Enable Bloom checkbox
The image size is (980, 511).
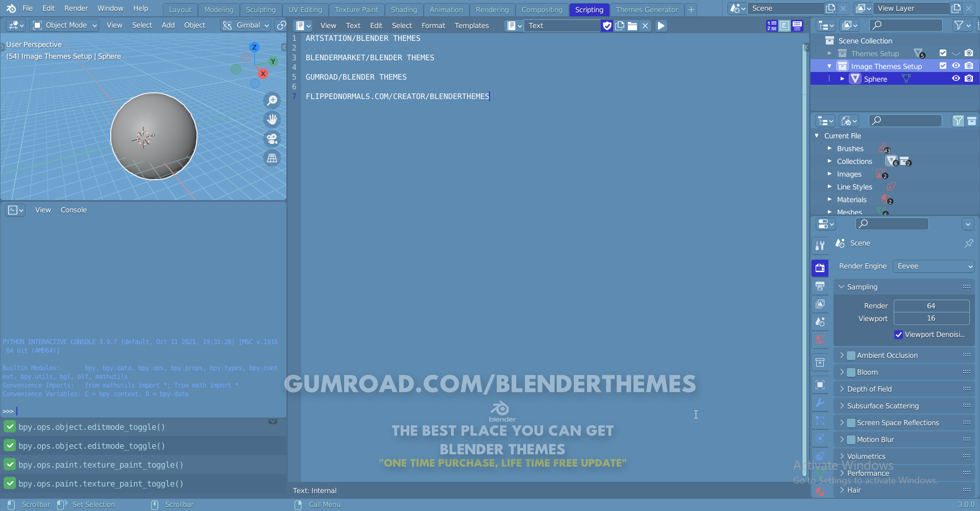851,373
